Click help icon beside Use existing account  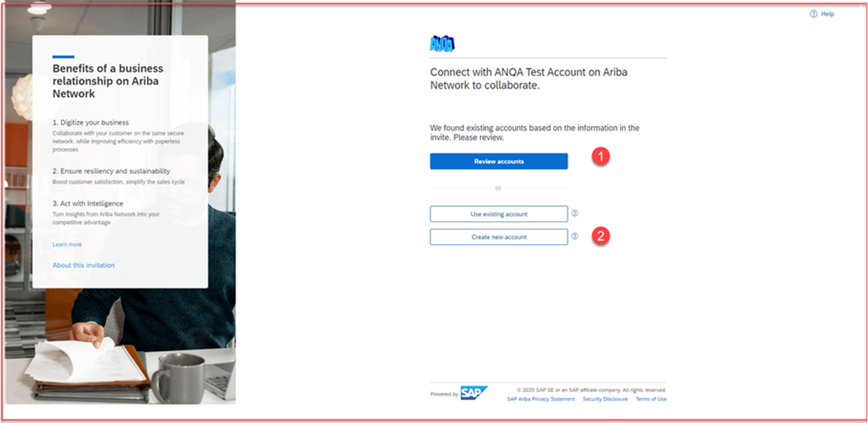point(574,214)
